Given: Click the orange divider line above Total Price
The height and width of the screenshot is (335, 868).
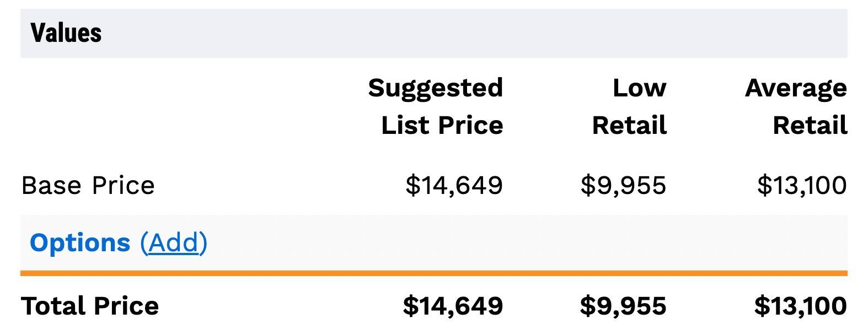Looking at the screenshot, I should tap(433, 273).
